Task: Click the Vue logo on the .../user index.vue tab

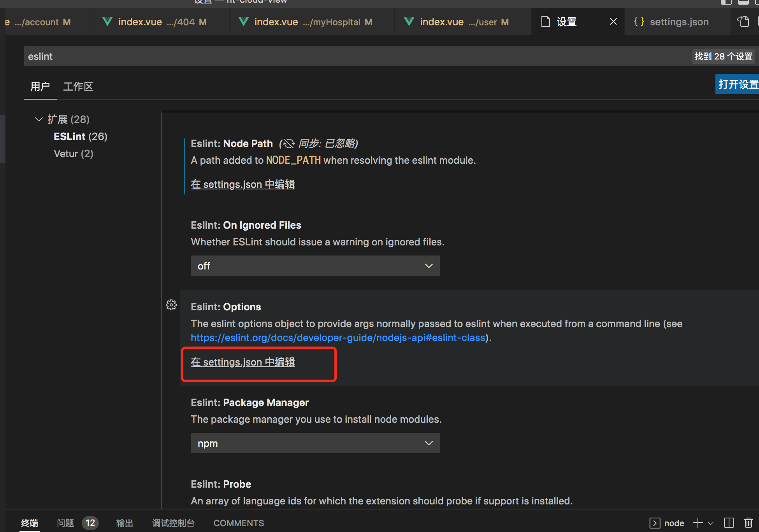Action: pyautogui.click(x=408, y=21)
